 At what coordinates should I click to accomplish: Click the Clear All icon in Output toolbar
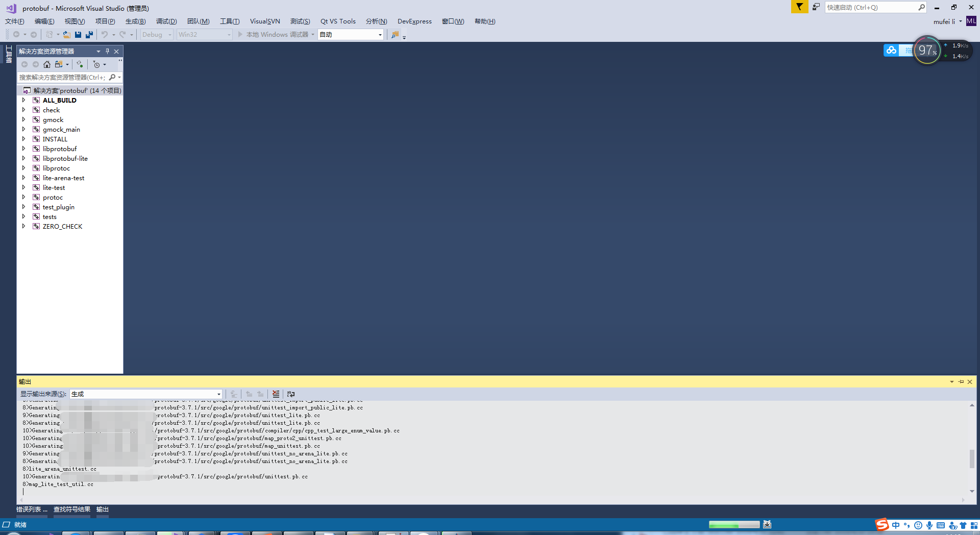276,394
